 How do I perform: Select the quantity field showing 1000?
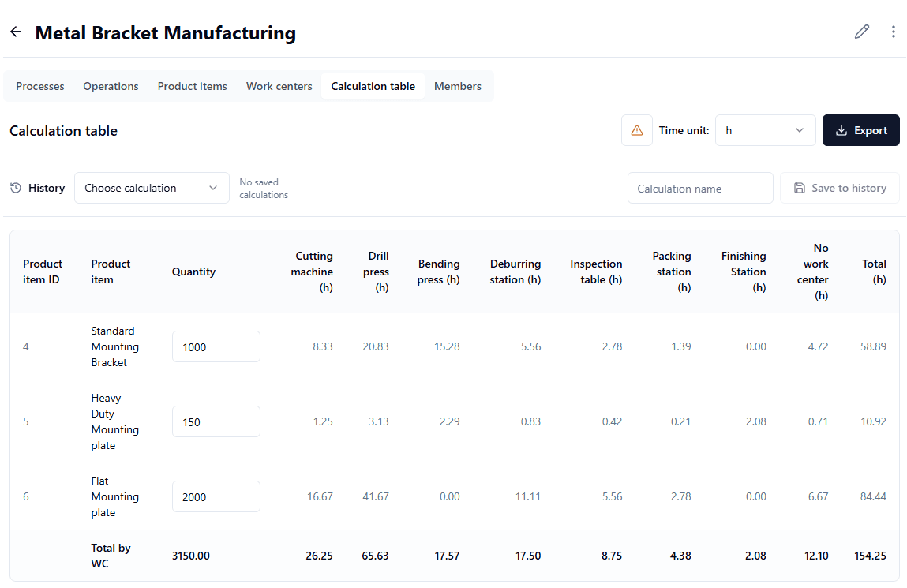(216, 346)
